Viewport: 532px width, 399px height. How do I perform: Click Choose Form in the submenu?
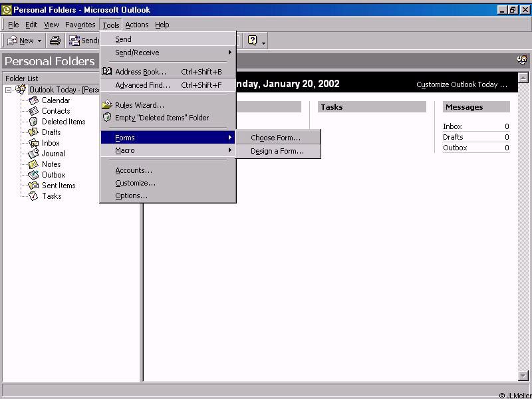pos(278,138)
